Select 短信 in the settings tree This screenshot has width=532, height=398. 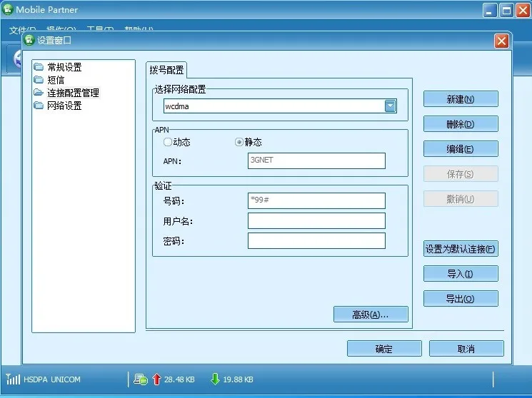point(56,80)
